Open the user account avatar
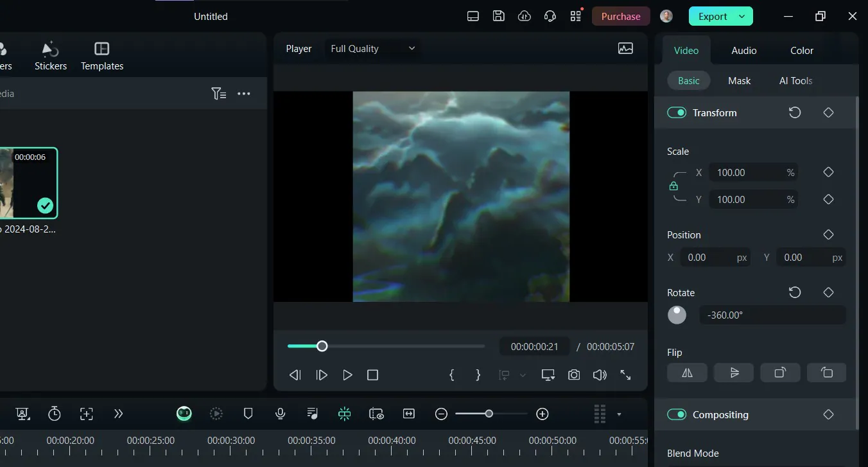868x467 pixels. (x=666, y=16)
